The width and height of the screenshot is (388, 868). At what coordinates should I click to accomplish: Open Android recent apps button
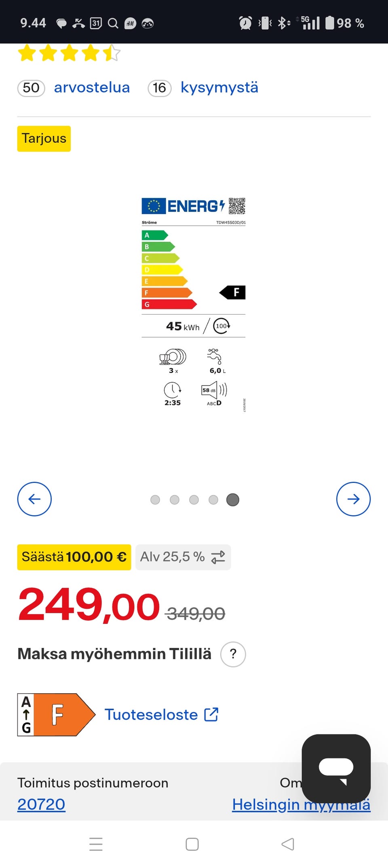[96, 844]
